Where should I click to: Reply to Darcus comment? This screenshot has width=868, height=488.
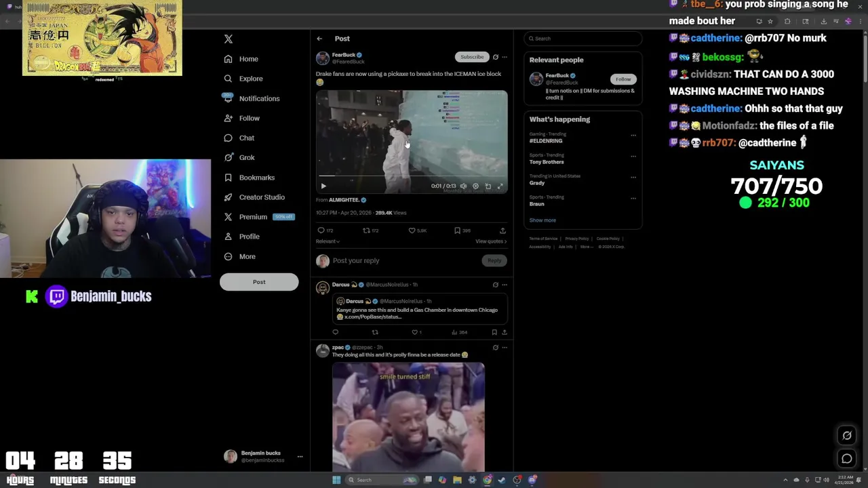335,332
